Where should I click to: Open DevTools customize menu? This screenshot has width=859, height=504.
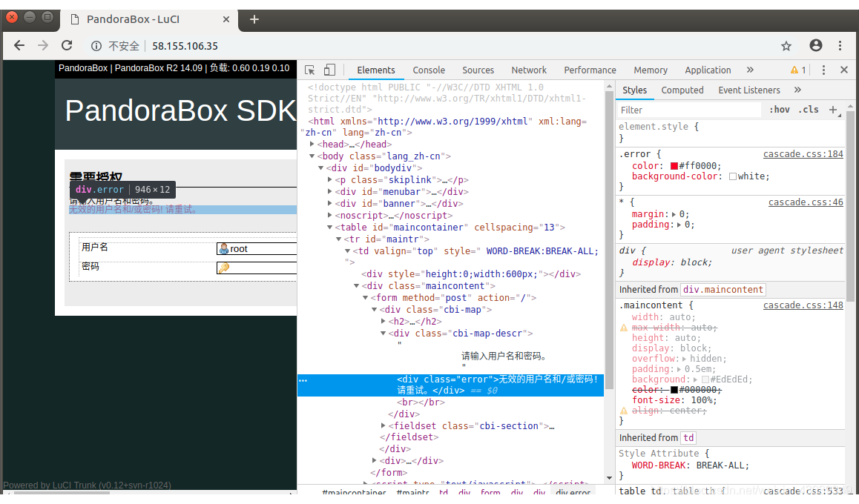click(x=823, y=70)
